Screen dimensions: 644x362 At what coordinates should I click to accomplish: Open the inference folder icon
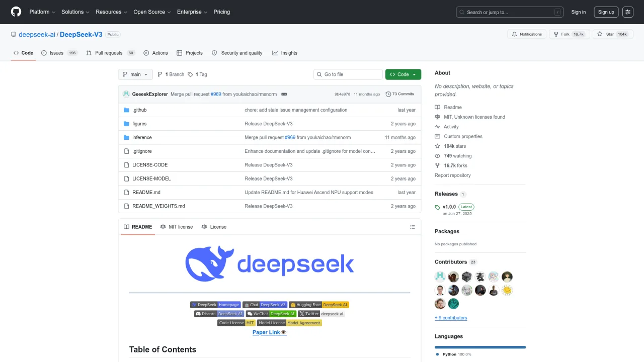coord(127,137)
